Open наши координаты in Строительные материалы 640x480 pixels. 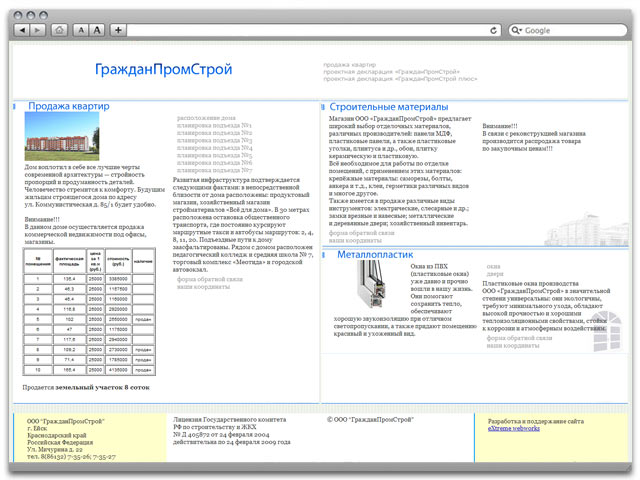click(x=355, y=241)
